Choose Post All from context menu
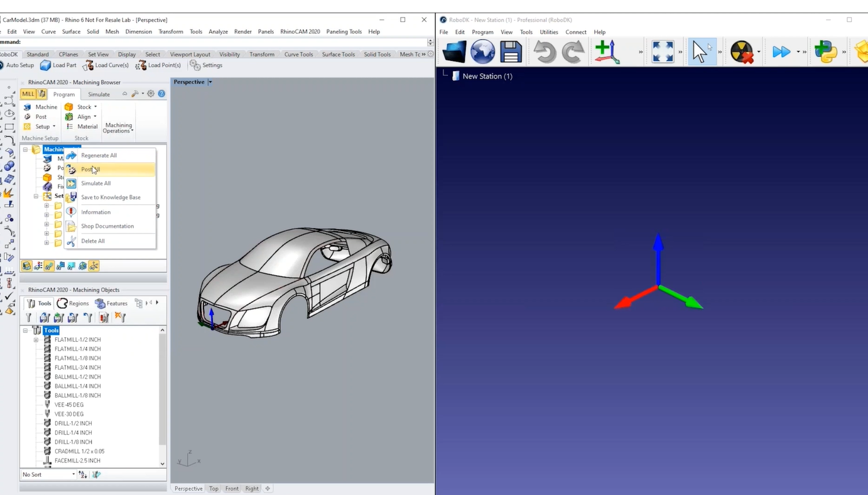Screen dimensions: 868x495 coord(90,170)
